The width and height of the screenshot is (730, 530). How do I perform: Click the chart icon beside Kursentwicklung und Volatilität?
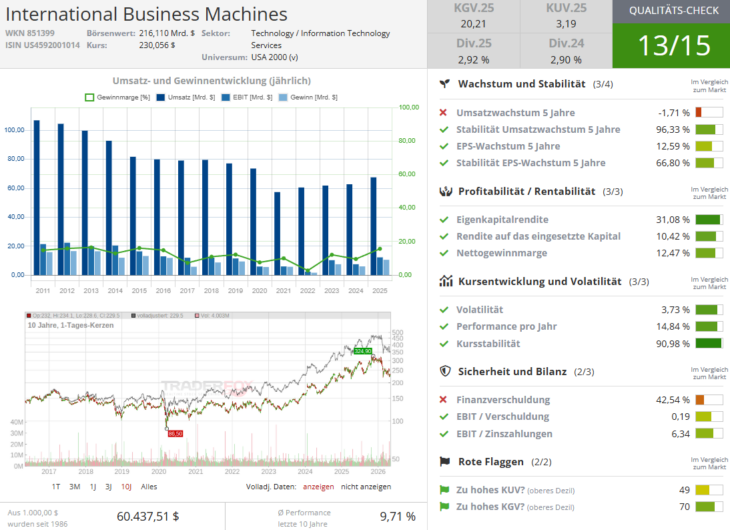coord(446,281)
